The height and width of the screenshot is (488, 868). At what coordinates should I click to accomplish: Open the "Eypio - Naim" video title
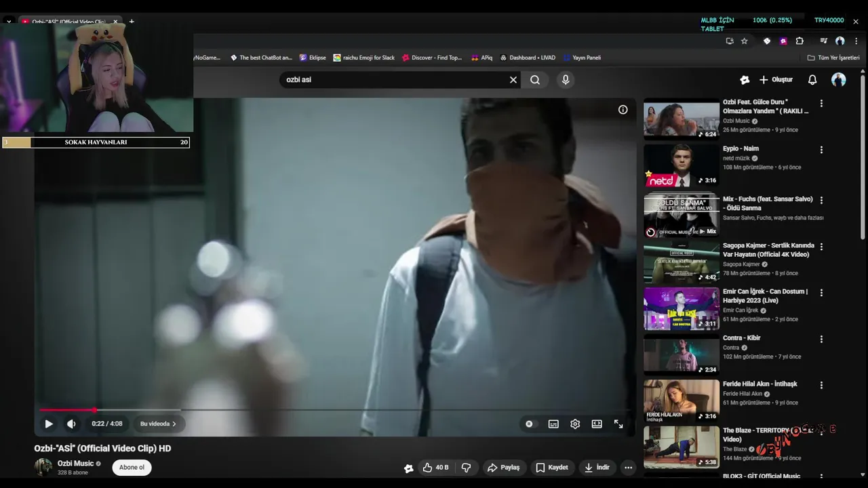[x=741, y=148]
